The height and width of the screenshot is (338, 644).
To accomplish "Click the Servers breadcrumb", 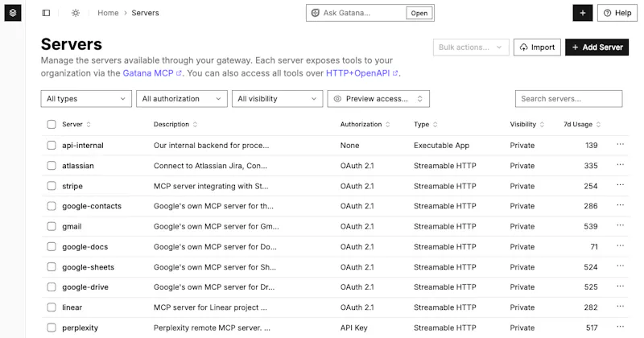I will [x=145, y=13].
